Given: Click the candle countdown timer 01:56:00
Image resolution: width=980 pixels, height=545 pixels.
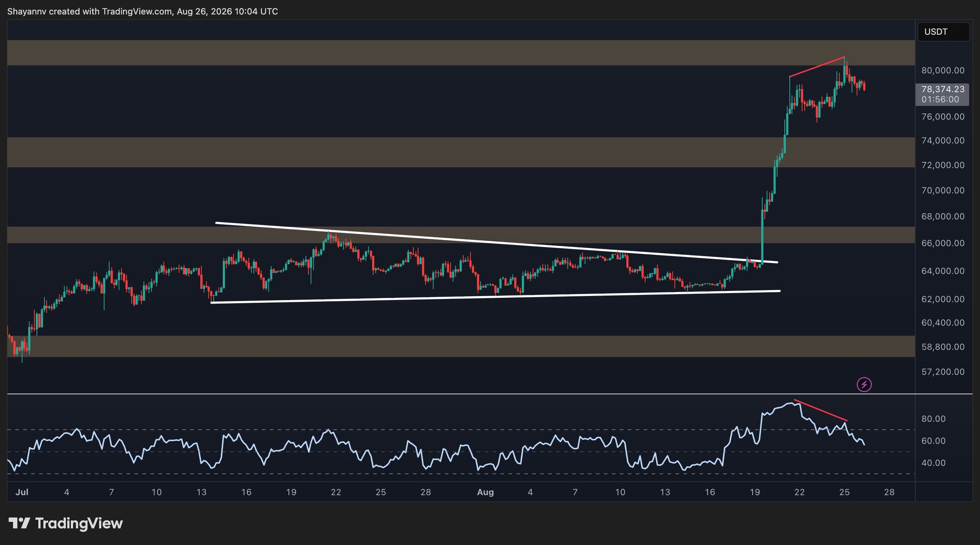Looking at the screenshot, I should [x=940, y=100].
